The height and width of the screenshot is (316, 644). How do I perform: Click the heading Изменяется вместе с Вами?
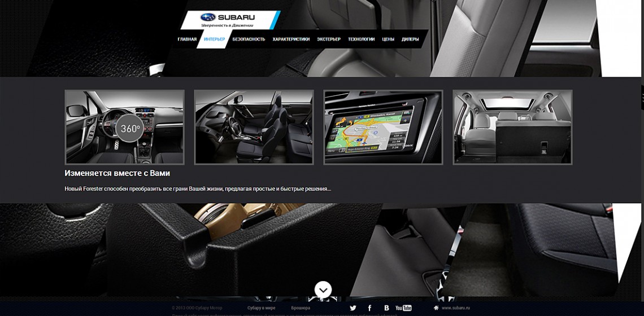118,173
